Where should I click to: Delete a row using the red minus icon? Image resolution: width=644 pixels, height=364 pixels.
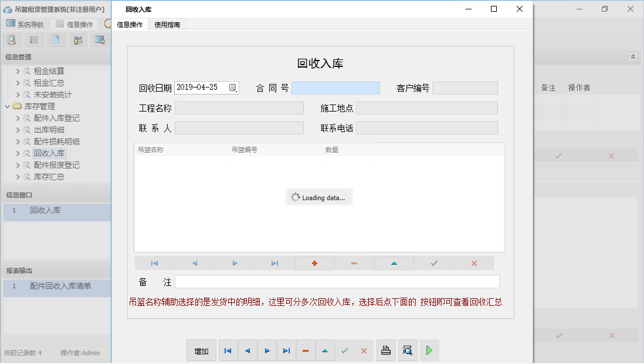point(354,263)
